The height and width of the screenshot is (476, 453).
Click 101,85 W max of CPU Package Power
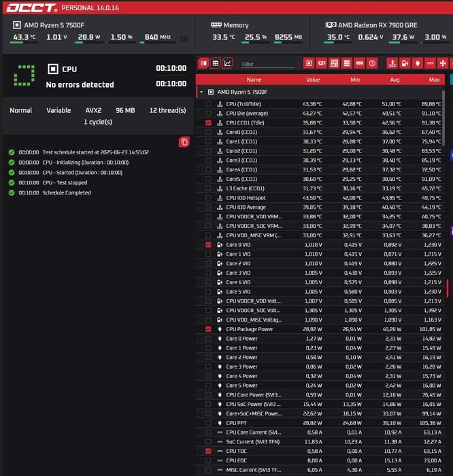pos(431,329)
